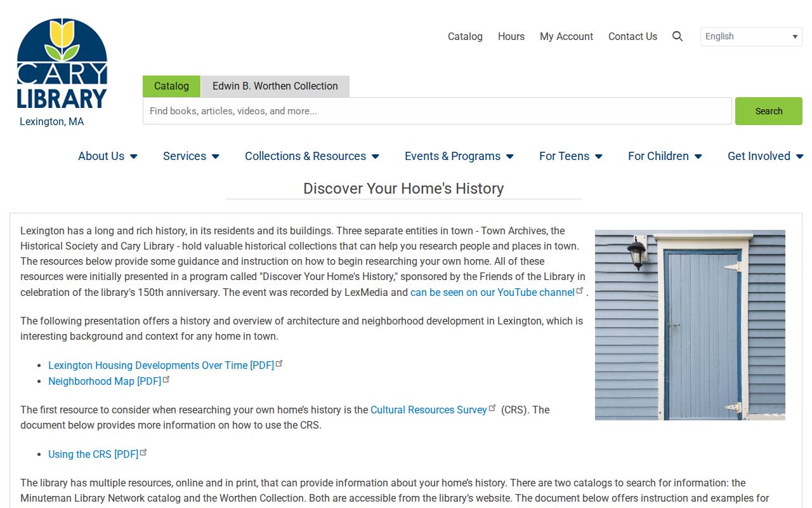Viewport: 812px width, 508px height.
Task: Open the YouTube channel recording link
Action: [x=497, y=292]
